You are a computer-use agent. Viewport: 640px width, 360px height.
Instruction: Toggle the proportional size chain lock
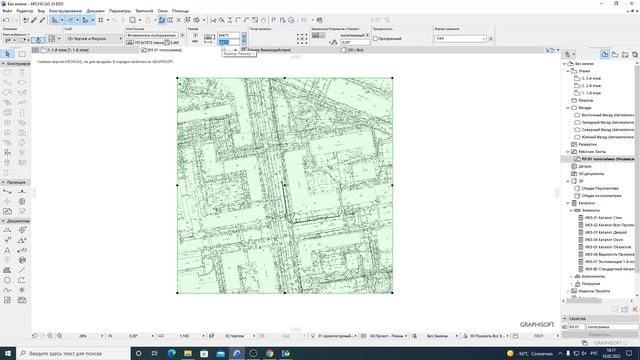pos(244,38)
